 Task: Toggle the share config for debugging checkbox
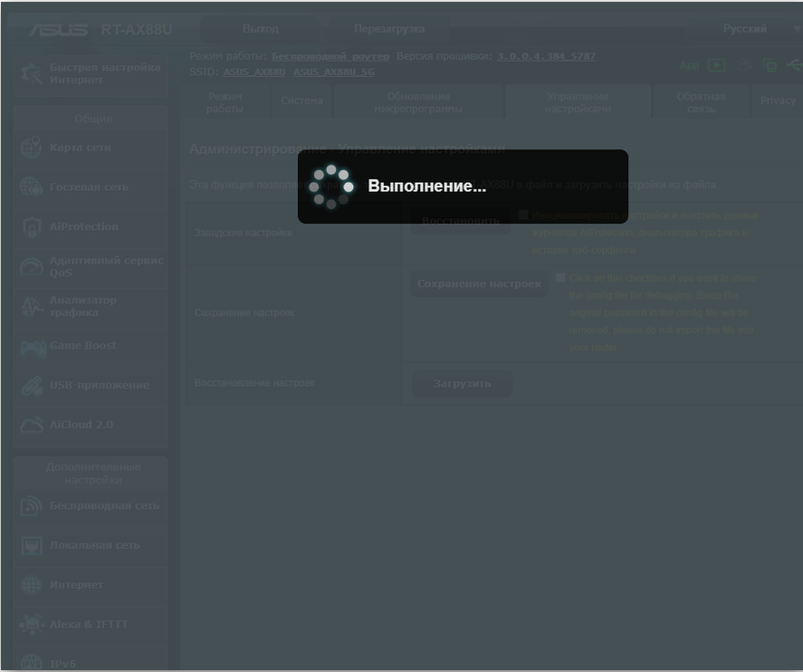pyautogui.click(x=560, y=277)
